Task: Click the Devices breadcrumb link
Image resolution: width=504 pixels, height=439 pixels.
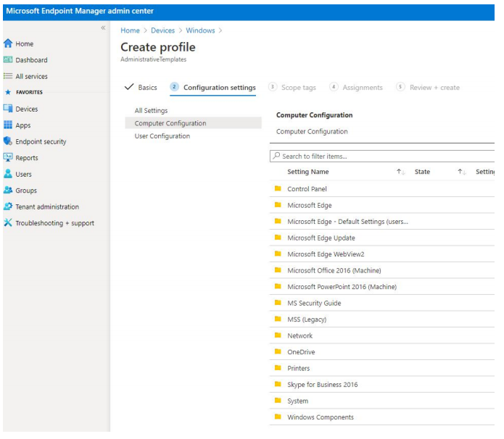Action: tap(162, 30)
